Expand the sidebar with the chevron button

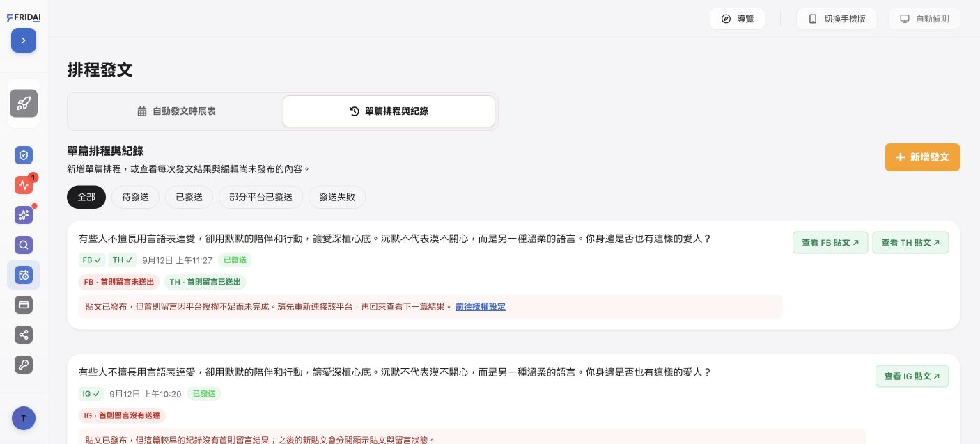tap(24, 40)
